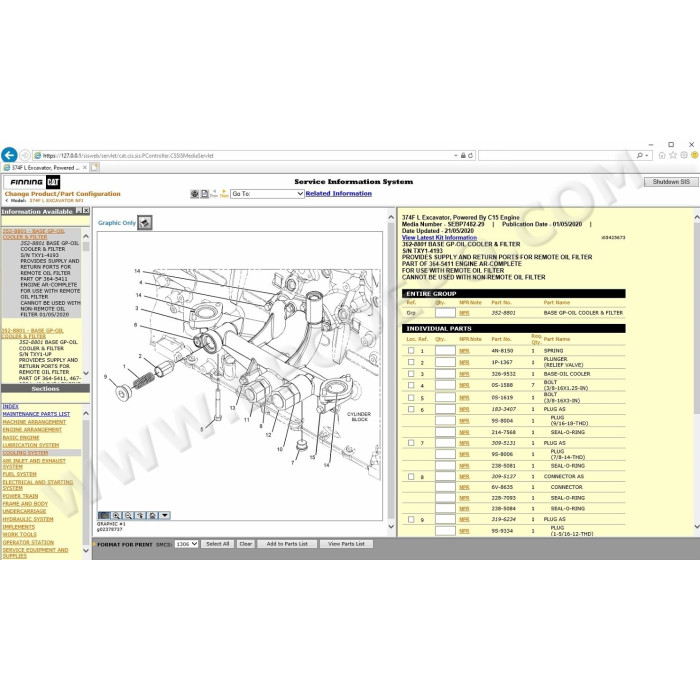The image size is (700, 700).
Task: Click the graphic pane vertical scrollbar
Action: tap(391, 371)
